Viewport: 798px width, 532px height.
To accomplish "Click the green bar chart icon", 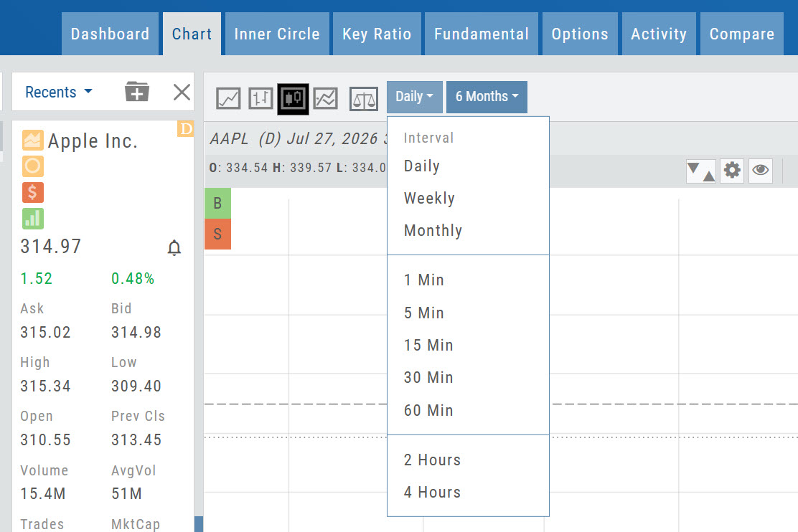I will pyautogui.click(x=32, y=219).
